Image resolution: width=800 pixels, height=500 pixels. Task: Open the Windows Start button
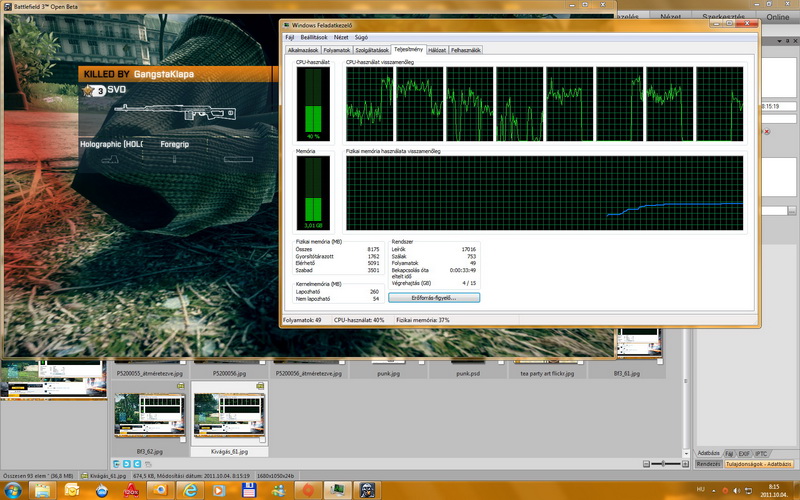coord(13,490)
